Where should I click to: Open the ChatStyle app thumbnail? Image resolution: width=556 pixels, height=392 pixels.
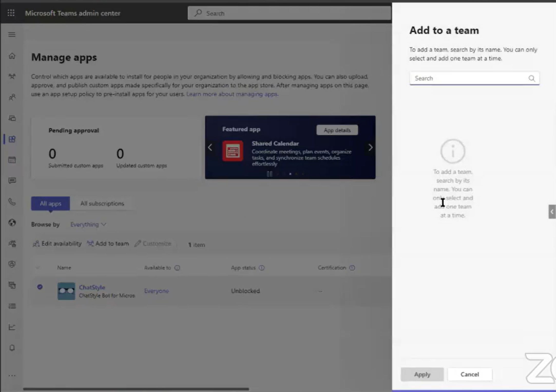point(66,291)
